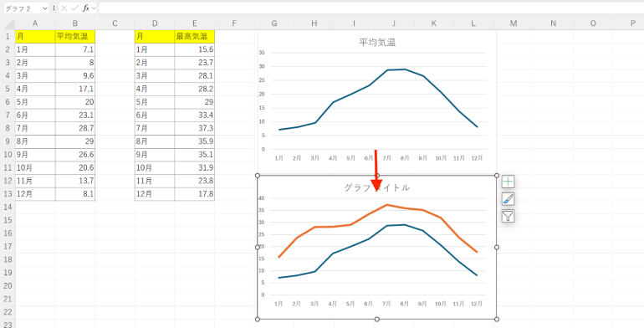The height and width of the screenshot is (328, 644).
Task: Select cell with value 20.6
Action: coord(74,168)
